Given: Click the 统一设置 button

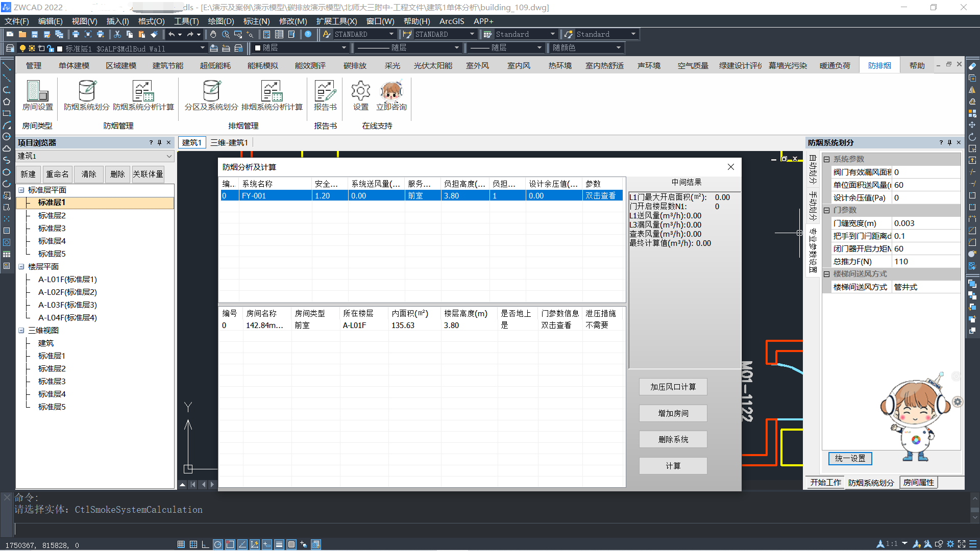Looking at the screenshot, I should 850,458.
